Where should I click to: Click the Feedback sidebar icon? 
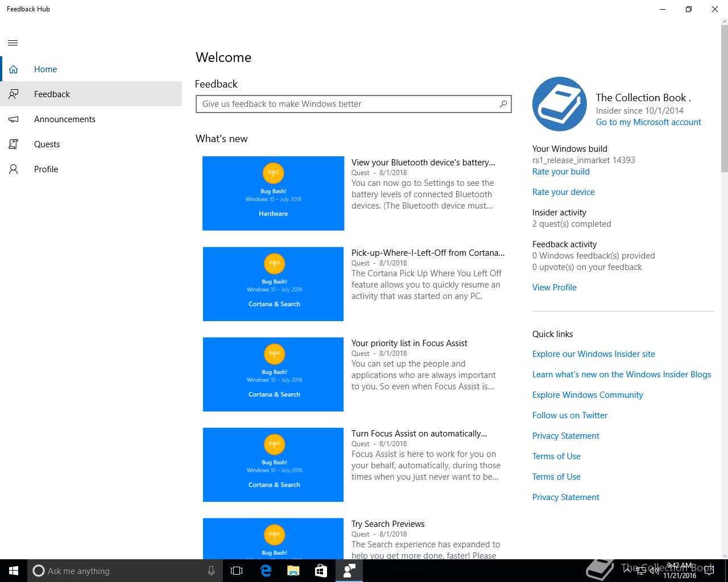[14, 94]
